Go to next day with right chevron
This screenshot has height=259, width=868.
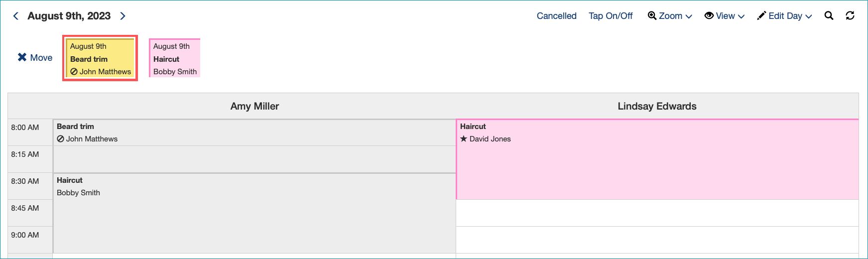[x=123, y=16]
